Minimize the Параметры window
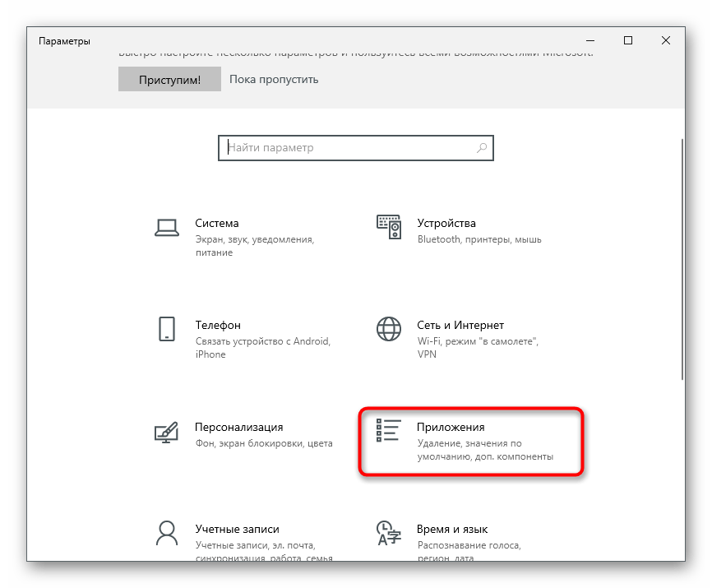712x588 pixels. click(590, 40)
